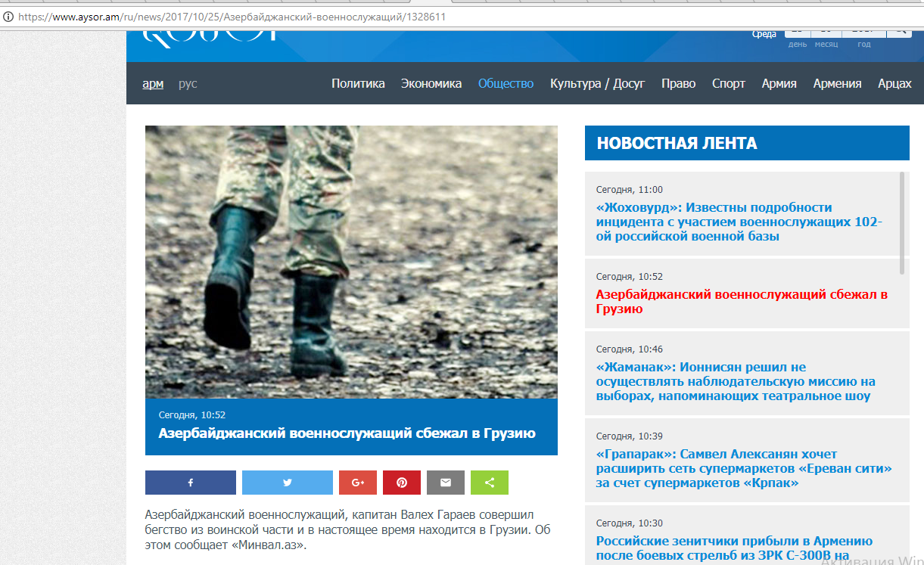This screenshot has height=565, width=924.
Task: Click 'Сегодня, 10:30' timestamp in feed
Action: pos(629,523)
